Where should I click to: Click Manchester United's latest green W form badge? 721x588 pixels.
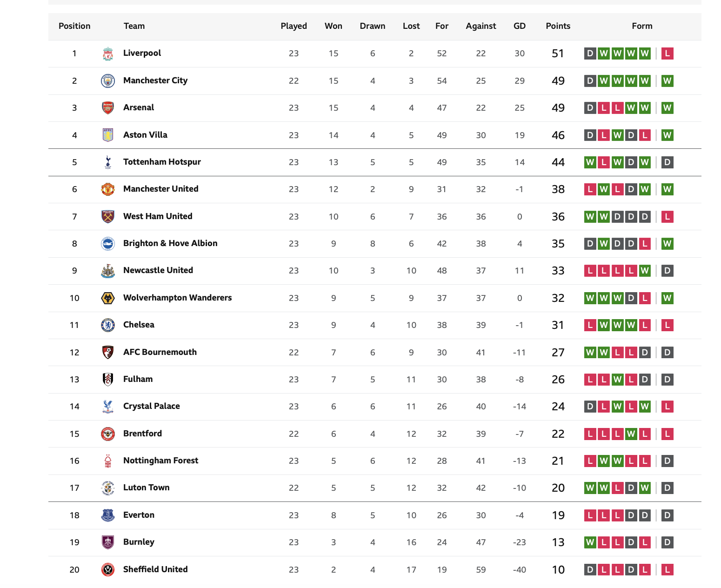[x=667, y=189]
